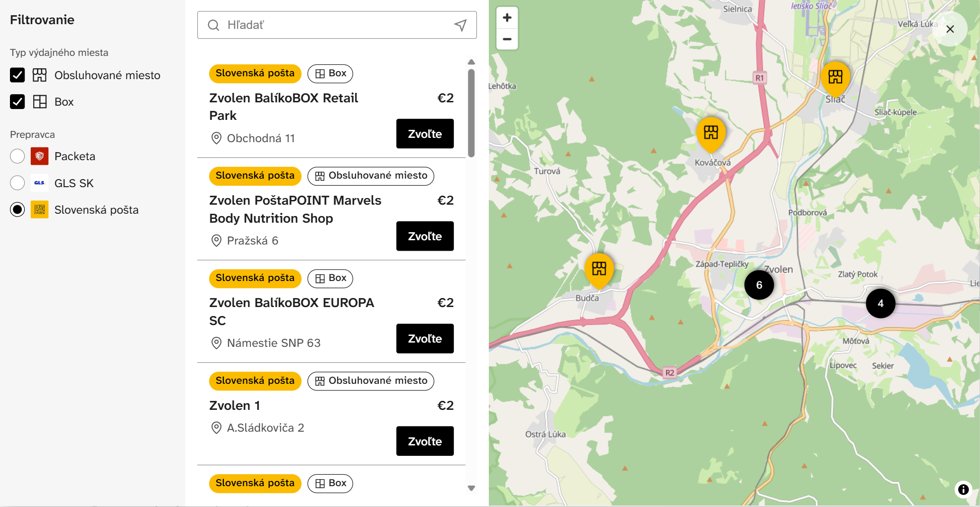Select the GLS SK radio button
The height and width of the screenshot is (507, 980).
pos(18,183)
